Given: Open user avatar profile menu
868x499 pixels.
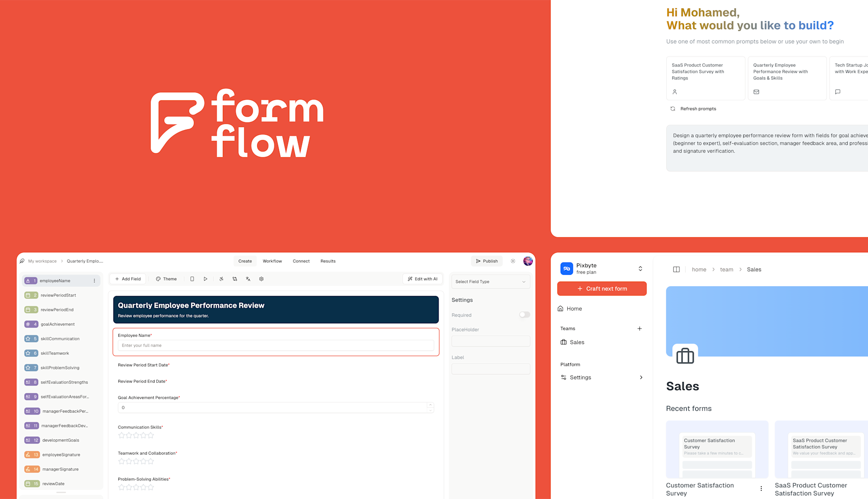Looking at the screenshot, I should click(x=528, y=261).
